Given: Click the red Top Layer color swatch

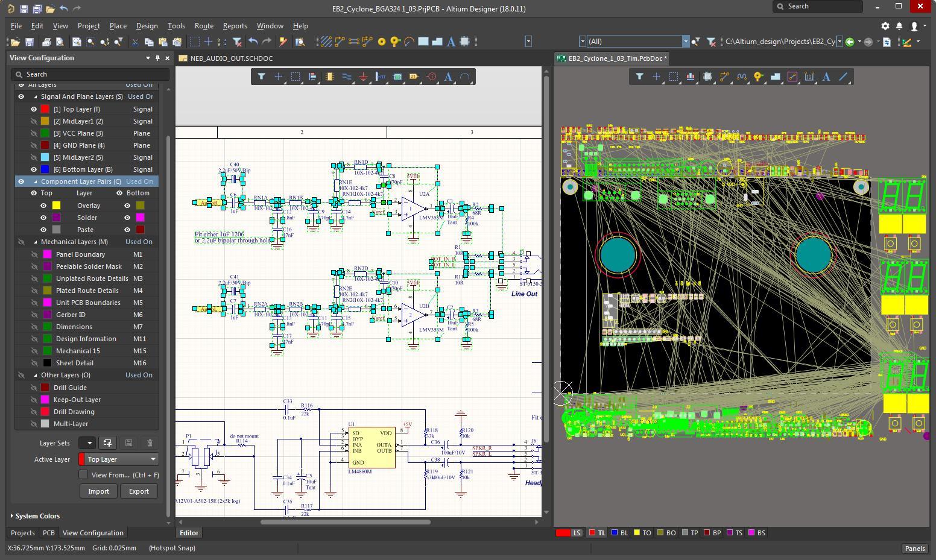Looking at the screenshot, I should 45,109.
